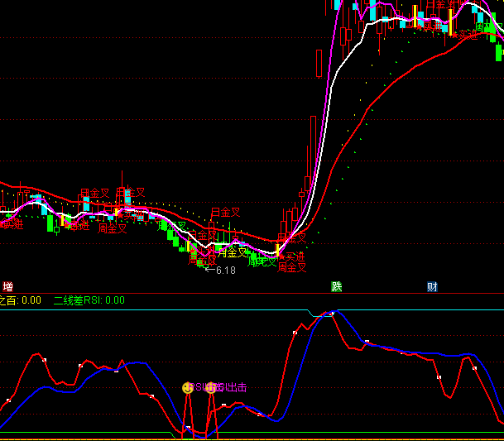The width and height of the screenshot is (504, 441).
Task: Click the yellow 周金叉 label near the low
Action: (233, 252)
